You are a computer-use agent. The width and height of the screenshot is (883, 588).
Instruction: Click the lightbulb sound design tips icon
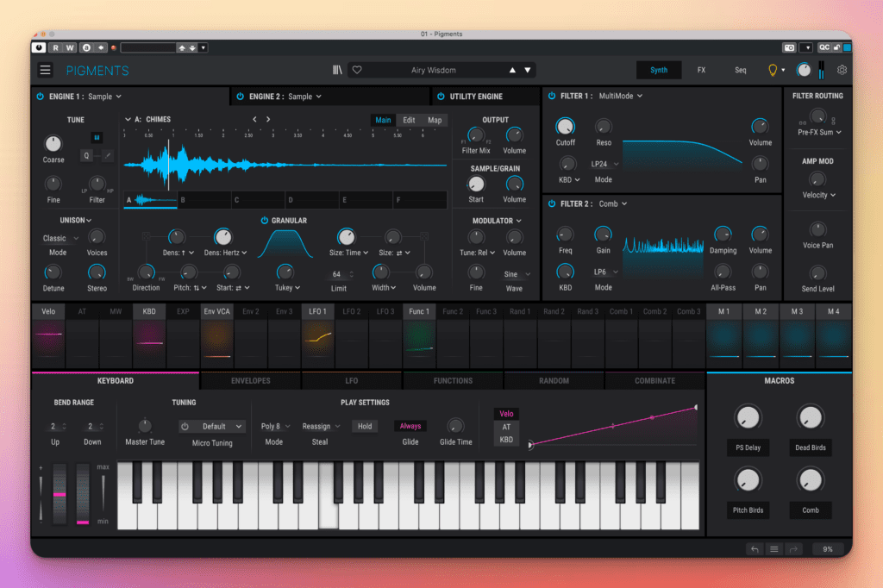pos(773,70)
